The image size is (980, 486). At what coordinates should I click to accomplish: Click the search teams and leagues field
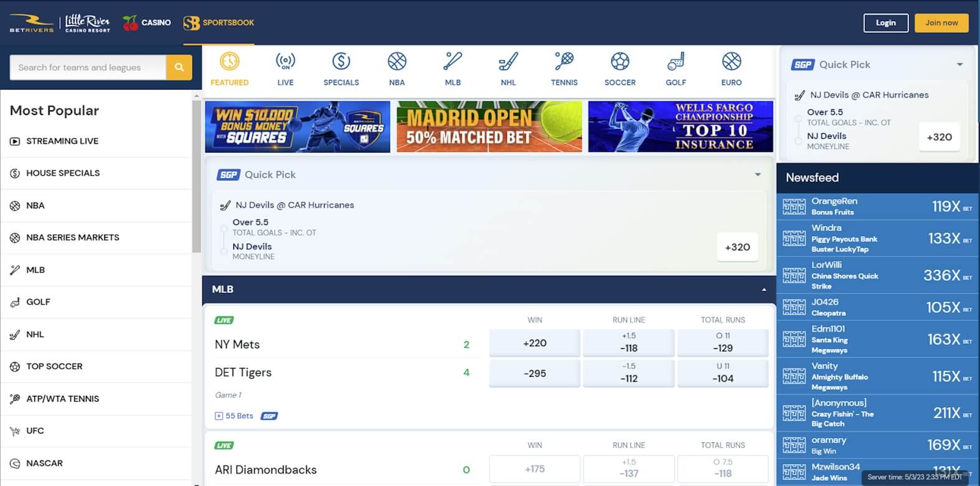coord(88,67)
